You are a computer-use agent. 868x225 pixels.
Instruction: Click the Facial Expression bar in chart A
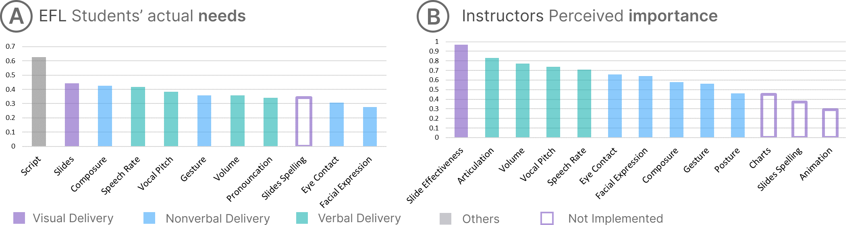point(370,126)
